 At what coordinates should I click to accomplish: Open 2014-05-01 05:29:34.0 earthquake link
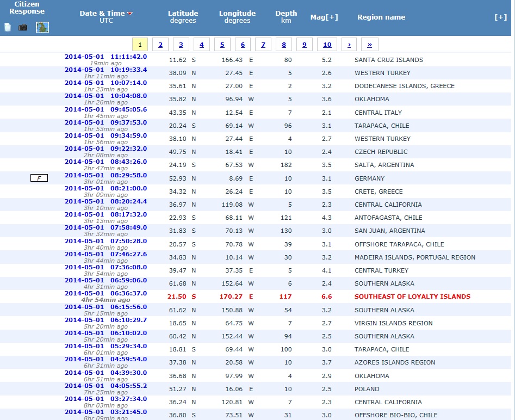point(106,346)
